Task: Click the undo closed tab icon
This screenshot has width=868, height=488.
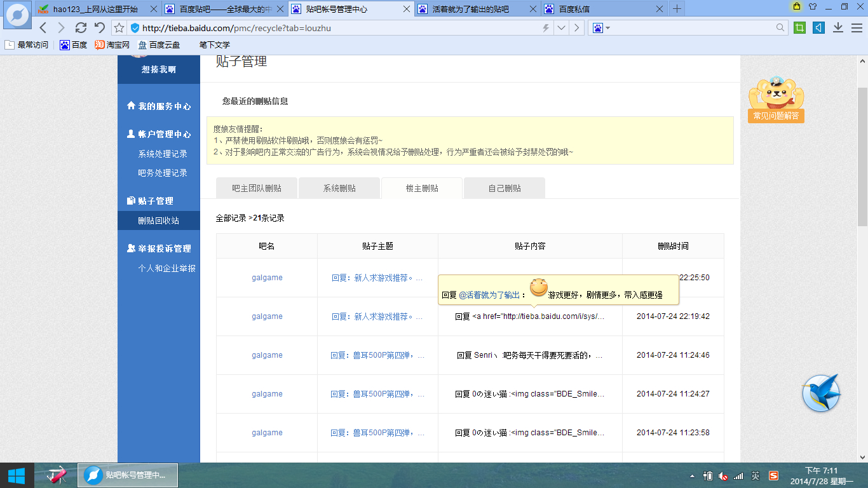Action: click(x=99, y=28)
